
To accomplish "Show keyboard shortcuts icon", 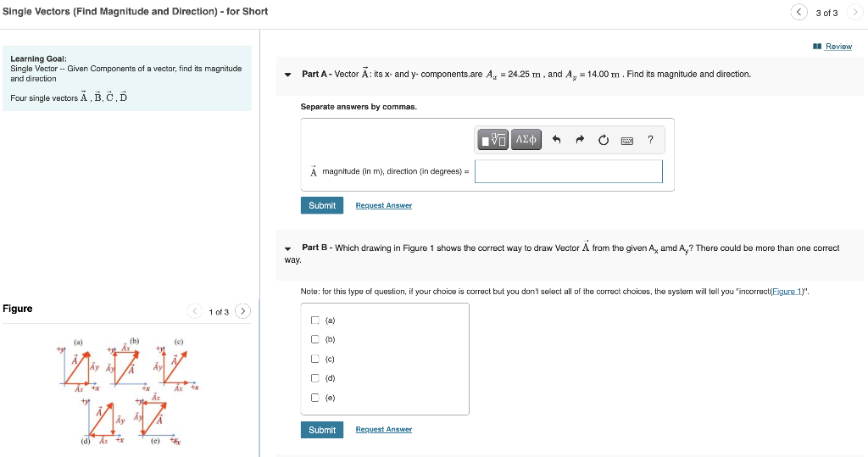I will click(x=627, y=141).
